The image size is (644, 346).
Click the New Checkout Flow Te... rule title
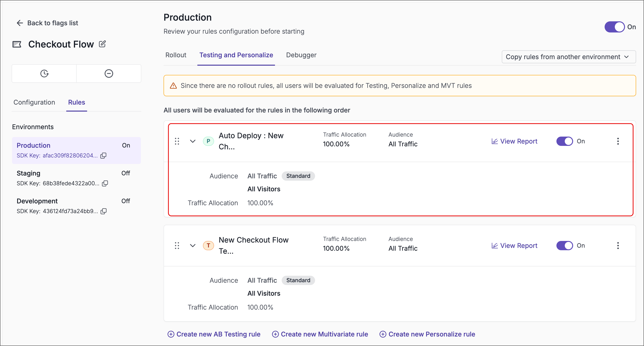(x=253, y=245)
